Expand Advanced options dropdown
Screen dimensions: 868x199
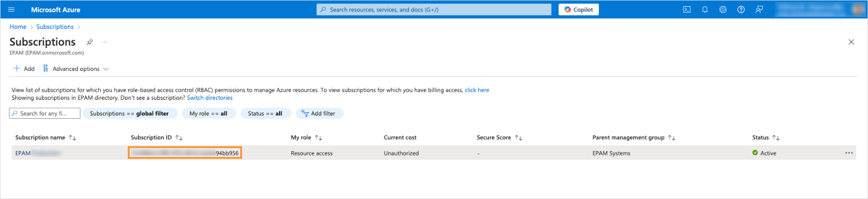pos(76,69)
